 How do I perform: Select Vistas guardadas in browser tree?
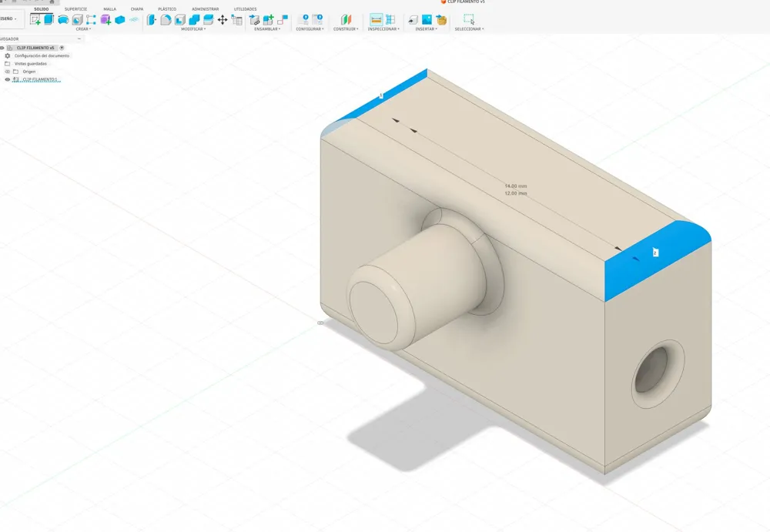click(31, 64)
